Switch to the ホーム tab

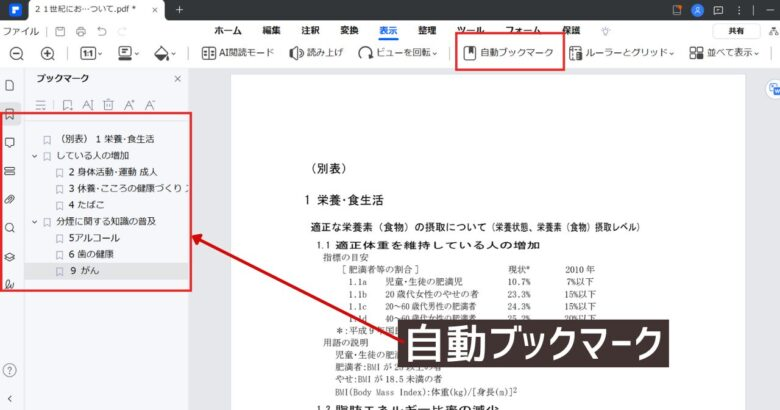(x=228, y=30)
